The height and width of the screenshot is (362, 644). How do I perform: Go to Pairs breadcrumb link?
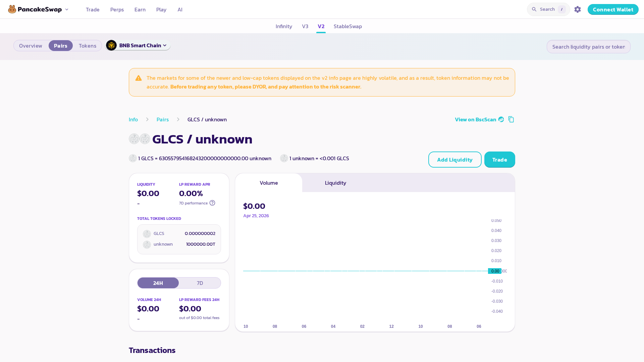point(163,119)
